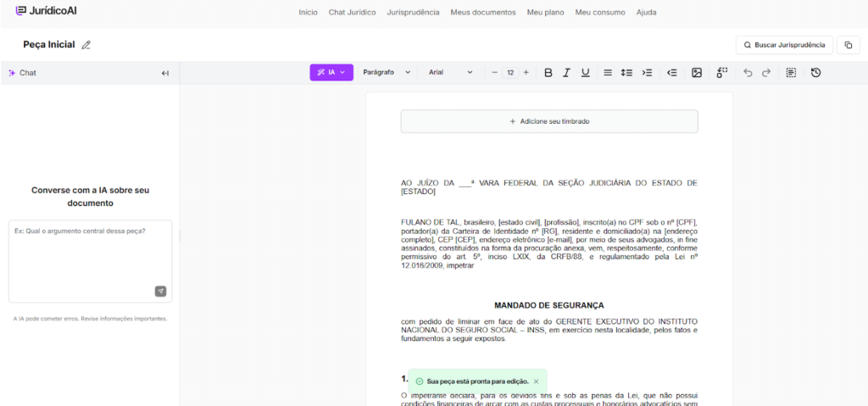The width and height of the screenshot is (868, 406).
Task: Open the IA dropdown
Action: point(331,72)
